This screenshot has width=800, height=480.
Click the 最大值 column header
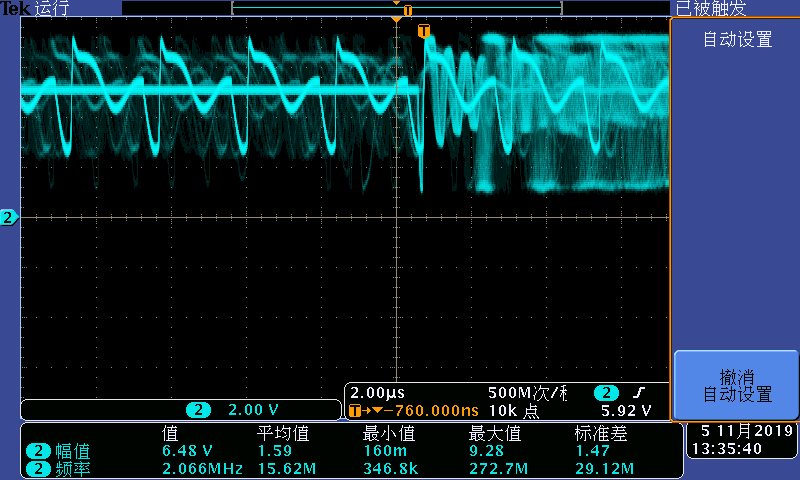(x=494, y=434)
